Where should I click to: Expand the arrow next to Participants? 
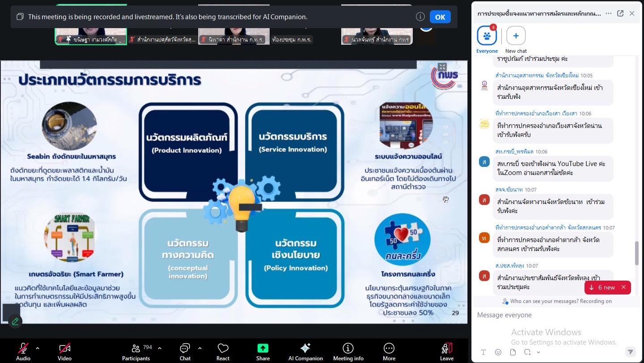(x=160, y=348)
